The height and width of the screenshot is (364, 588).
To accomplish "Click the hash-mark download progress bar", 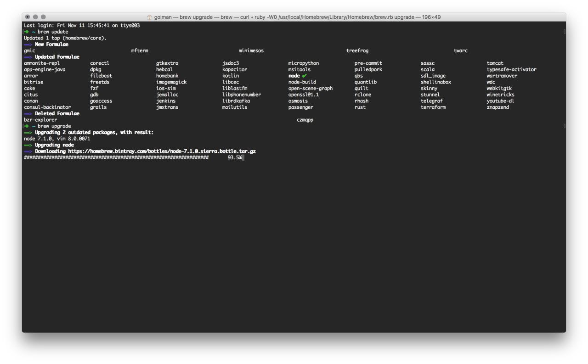I will point(116,157).
